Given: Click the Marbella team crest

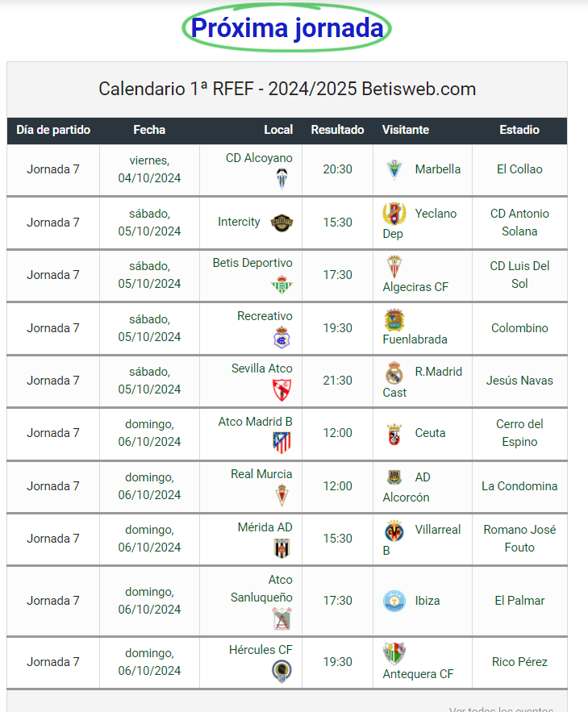Looking at the screenshot, I should 394,170.
